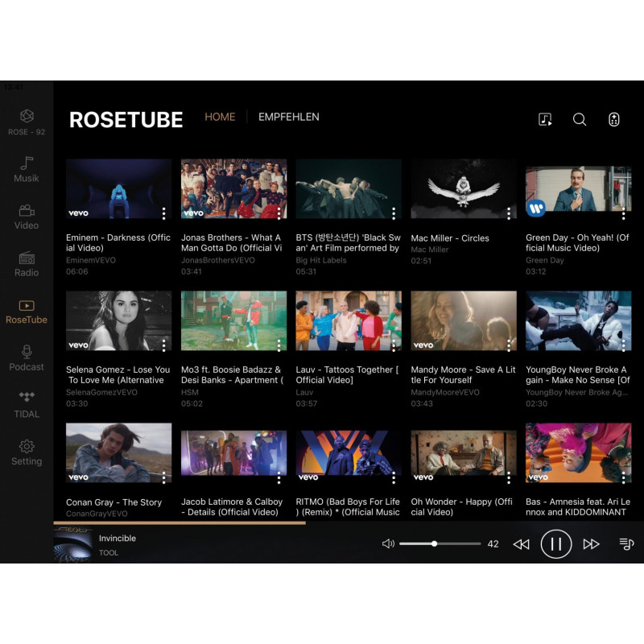Screen dimensions: 644x644
Task: Open options menu on Jonas Brothers video
Action: pyautogui.click(x=279, y=213)
